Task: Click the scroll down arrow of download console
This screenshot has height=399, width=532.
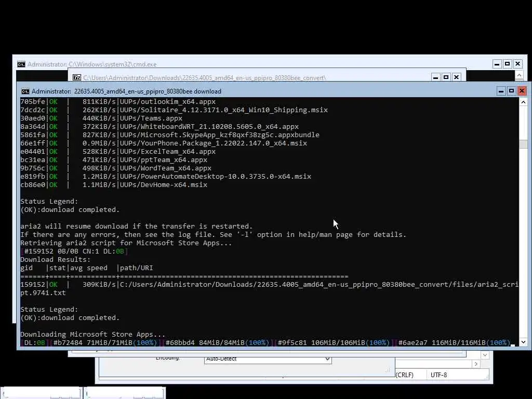Action: tap(523, 342)
